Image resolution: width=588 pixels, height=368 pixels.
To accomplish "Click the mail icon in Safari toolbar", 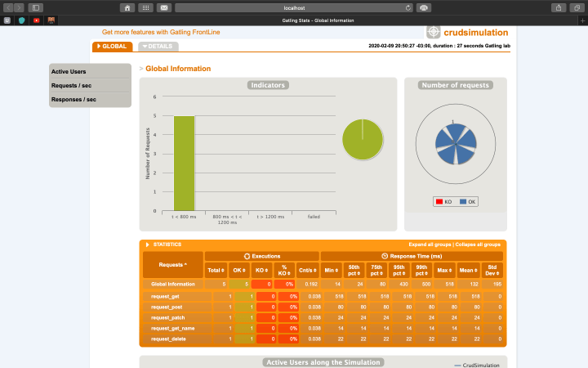I will (x=164, y=7).
